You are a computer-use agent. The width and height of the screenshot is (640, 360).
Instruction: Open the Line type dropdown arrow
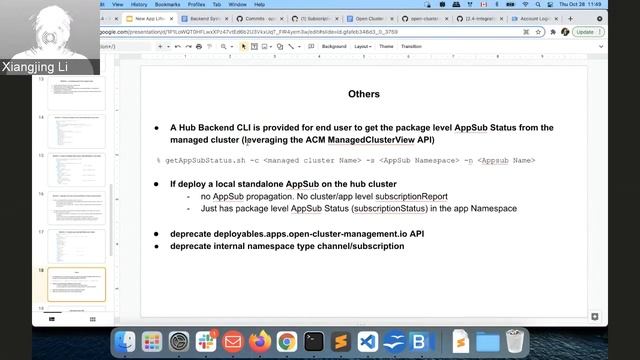pyautogui.click(x=299, y=47)
